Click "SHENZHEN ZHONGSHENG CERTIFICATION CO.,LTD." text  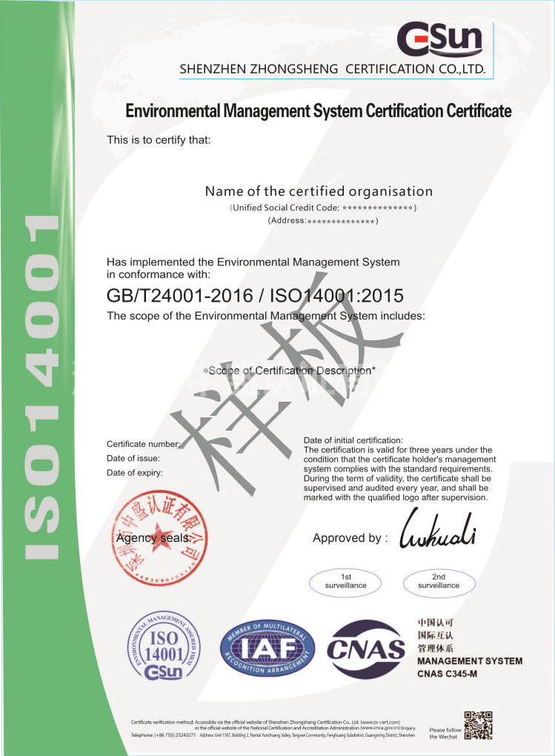(x=332, y=69)
